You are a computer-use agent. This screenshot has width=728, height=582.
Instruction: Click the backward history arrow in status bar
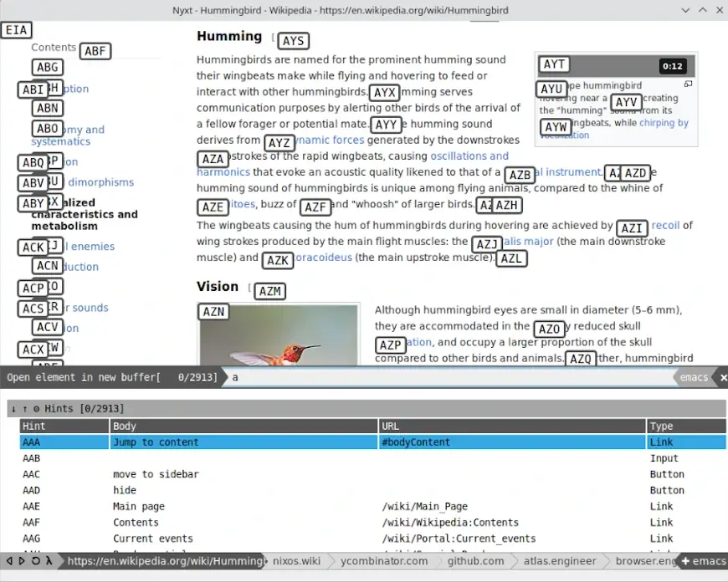tap(9, 561)
